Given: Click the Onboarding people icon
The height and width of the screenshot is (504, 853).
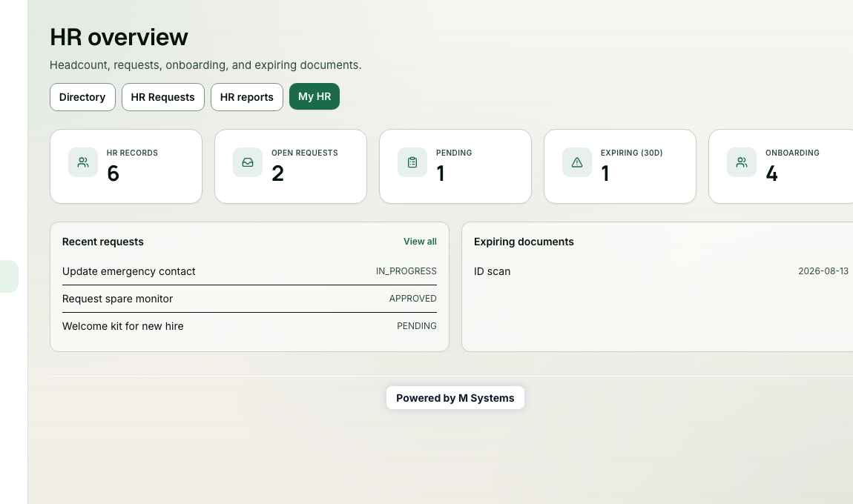Looking at the screenshot, I should 742,162.
